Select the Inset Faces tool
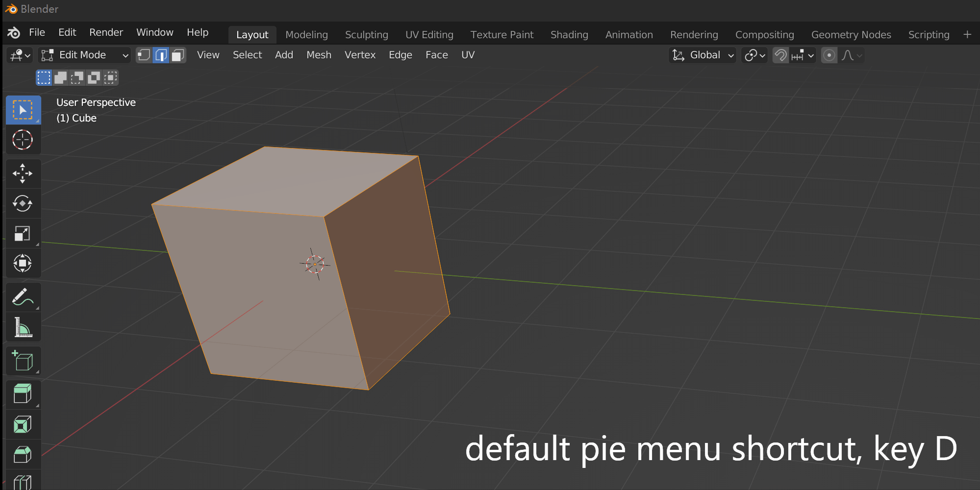The width and height of the screenshot is (980, 490). pyautogui.click(x=23, y=424)
